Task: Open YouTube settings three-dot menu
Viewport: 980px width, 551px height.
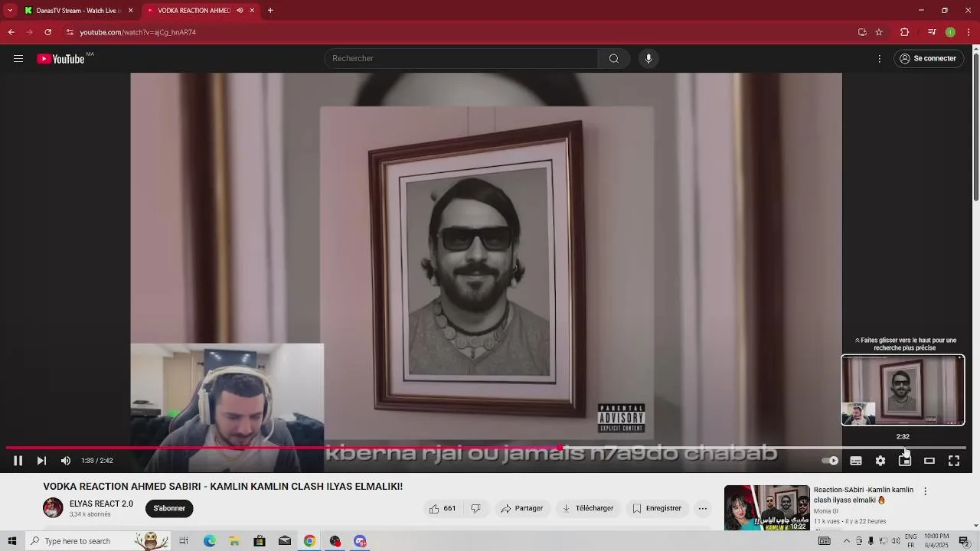Action: [x=879, y=59]
